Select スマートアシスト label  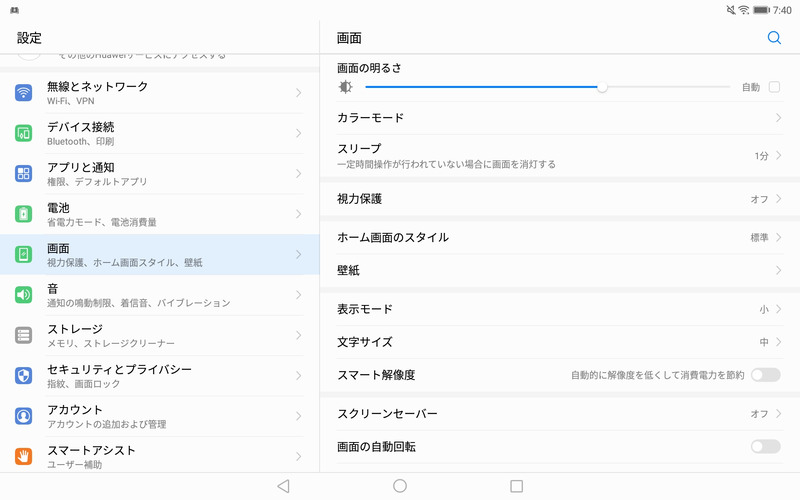(x=91, y=450)
